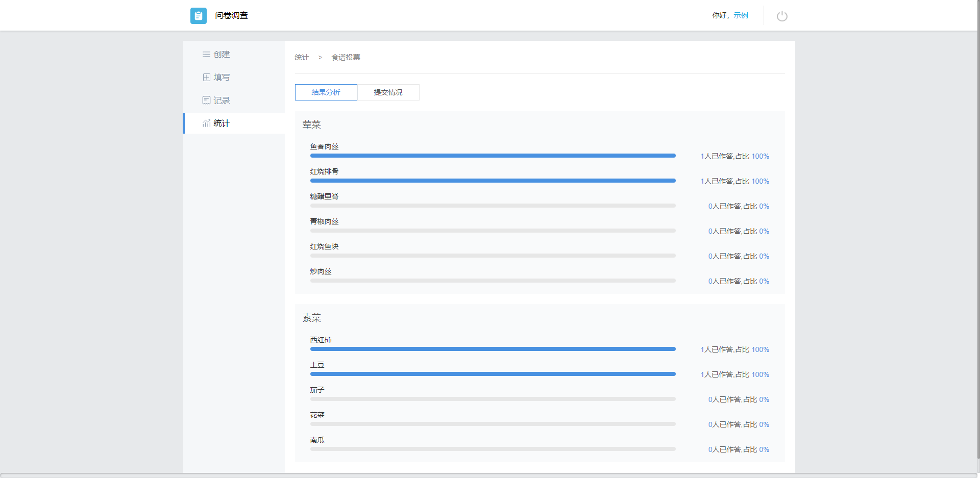The height and width of the screenshot is (478, 980).
Task: Click the 炒肉丝 option label
Action: point(321,271)
